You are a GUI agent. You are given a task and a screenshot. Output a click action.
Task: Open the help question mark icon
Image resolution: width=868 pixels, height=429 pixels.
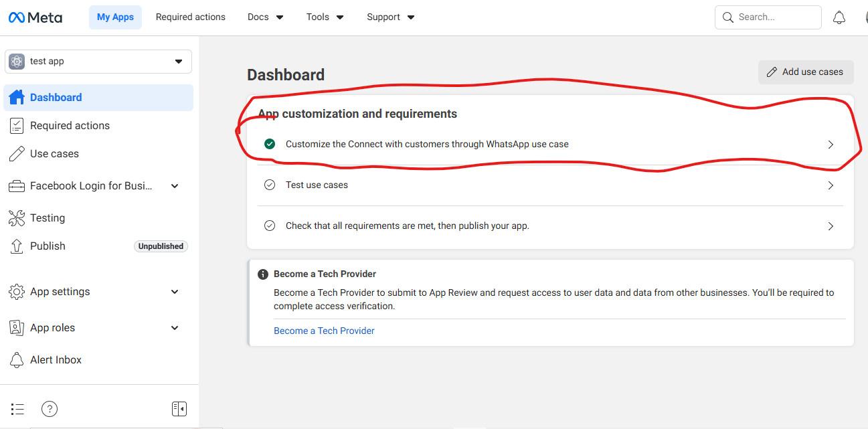[x=49, y=408]
